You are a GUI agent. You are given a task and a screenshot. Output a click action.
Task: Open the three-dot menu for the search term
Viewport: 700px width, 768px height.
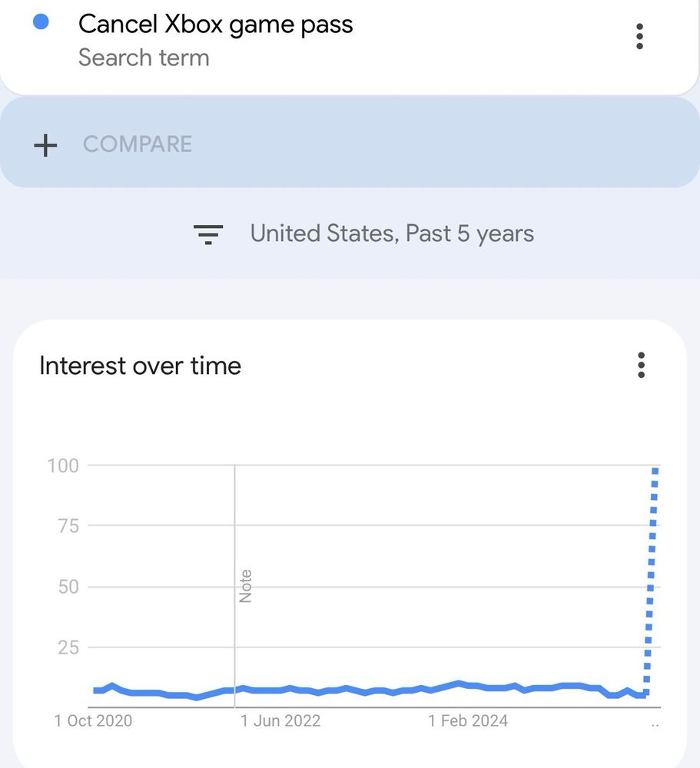(x=639, y=35)
